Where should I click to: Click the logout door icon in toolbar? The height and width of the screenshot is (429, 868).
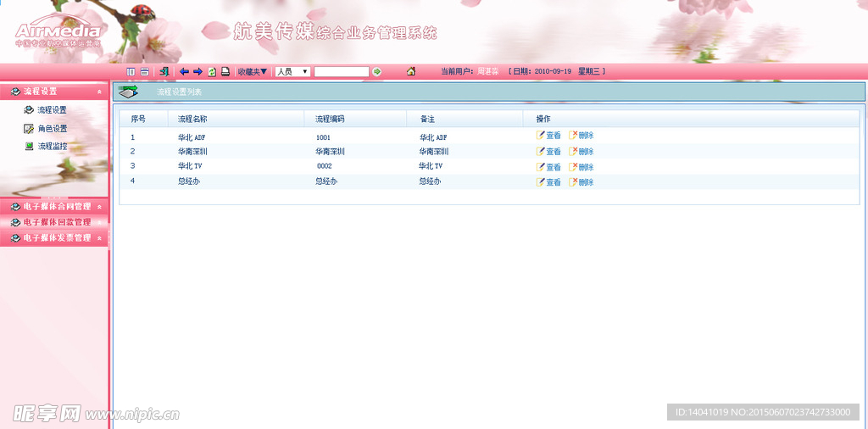click(164, 72)
